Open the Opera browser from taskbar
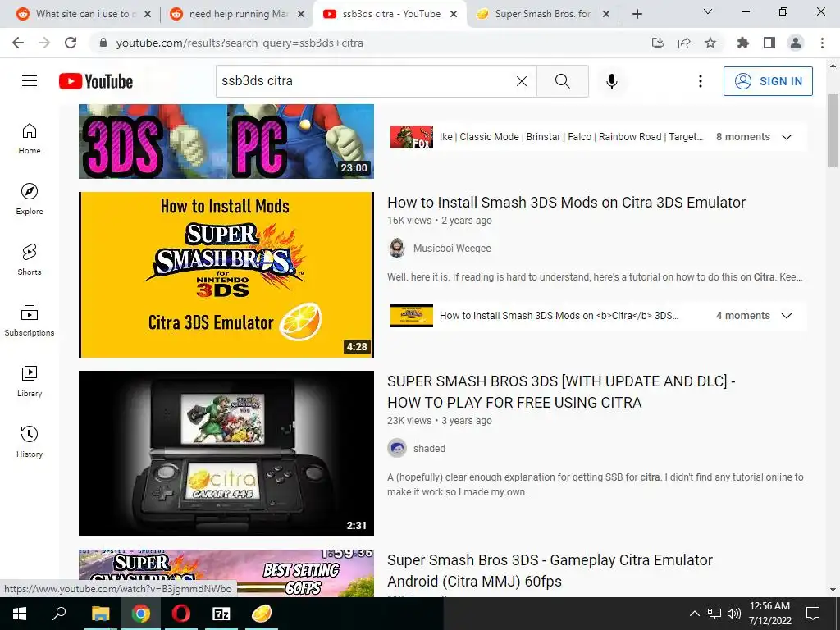 [x=181, y=614]
